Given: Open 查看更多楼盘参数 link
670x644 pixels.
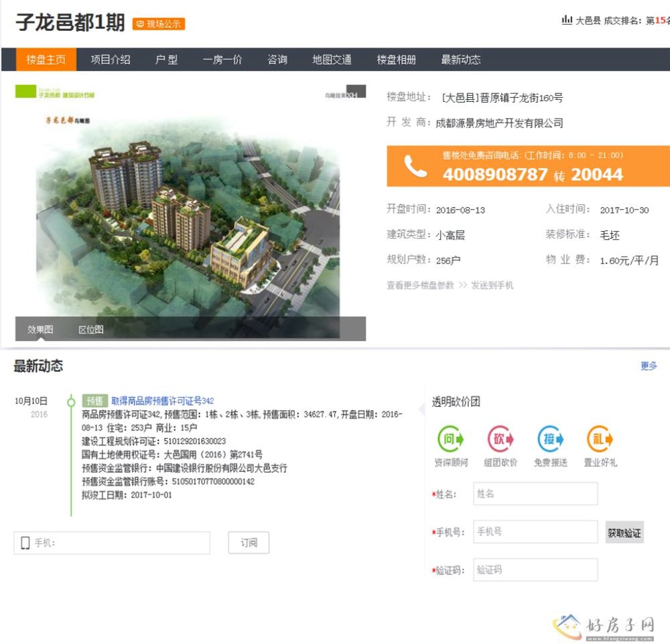Looking at the screenshot, I should point(420,285).
